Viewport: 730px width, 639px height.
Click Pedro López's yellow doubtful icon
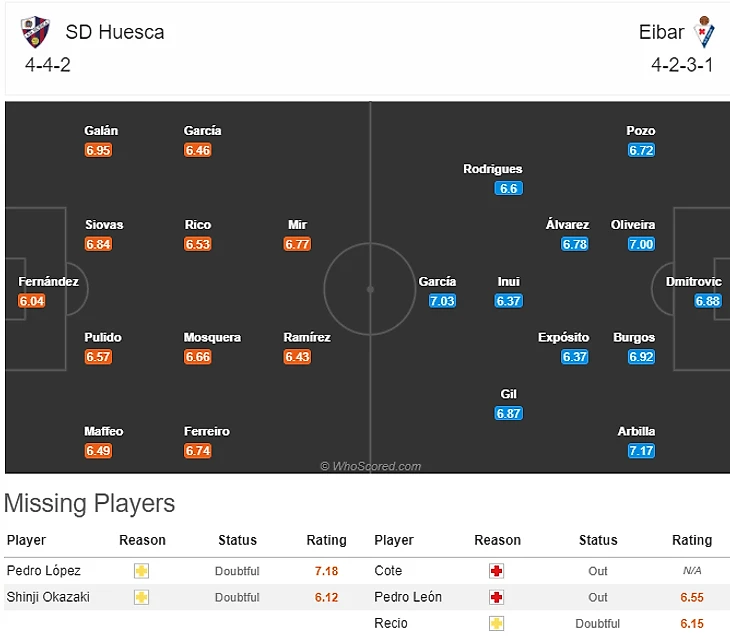point(142,571)
